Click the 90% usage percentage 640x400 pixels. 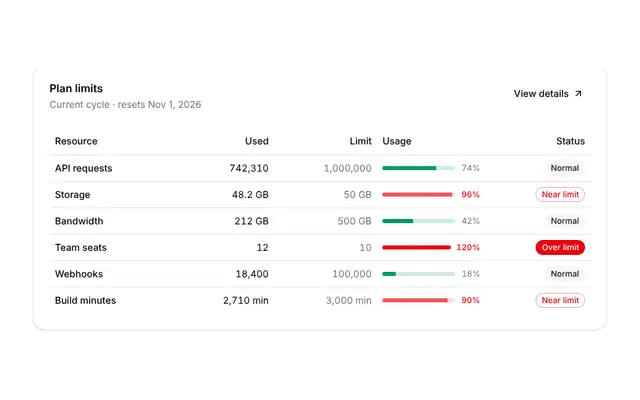(471, 300)
